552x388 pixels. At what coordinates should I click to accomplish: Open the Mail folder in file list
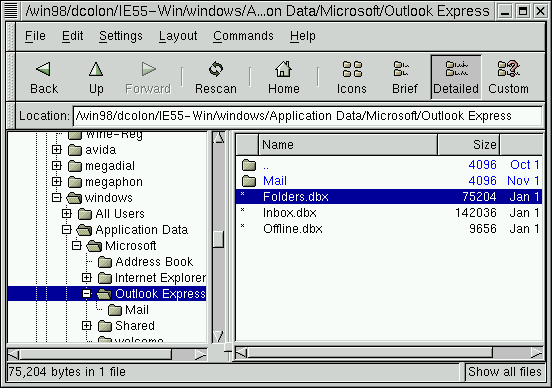point(275,181)
